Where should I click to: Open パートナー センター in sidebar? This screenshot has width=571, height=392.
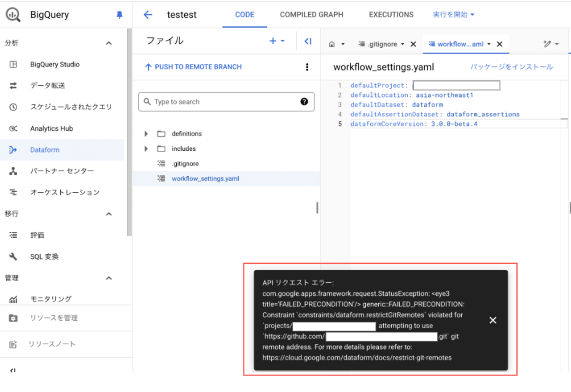coord(62,171)
